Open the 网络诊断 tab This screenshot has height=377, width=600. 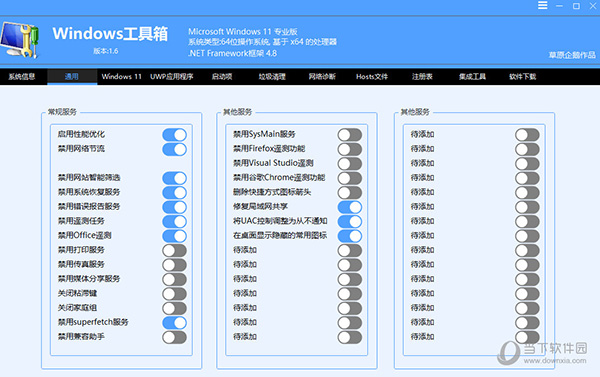322,77
